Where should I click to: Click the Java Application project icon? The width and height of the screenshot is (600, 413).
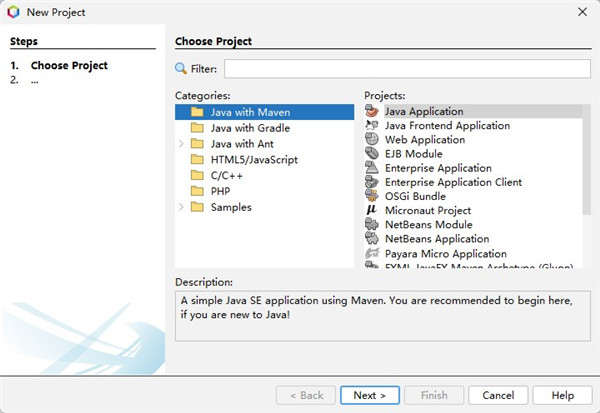tap(372, 112)
